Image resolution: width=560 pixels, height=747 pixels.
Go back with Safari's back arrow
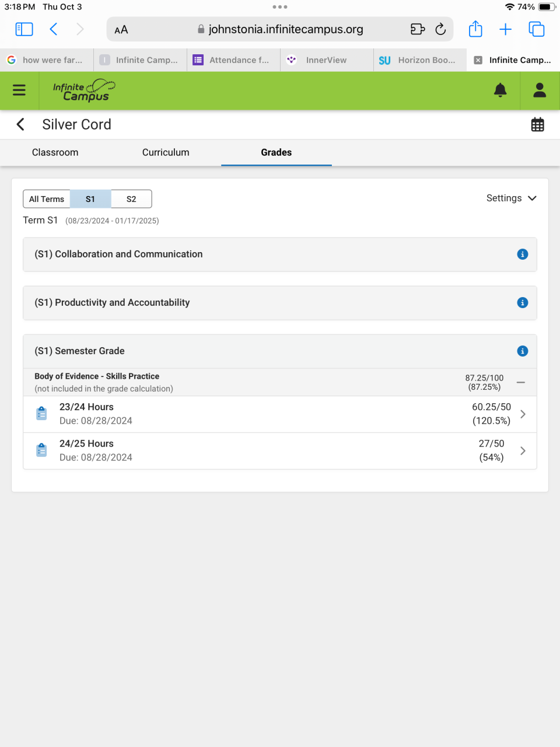point(54,29)
